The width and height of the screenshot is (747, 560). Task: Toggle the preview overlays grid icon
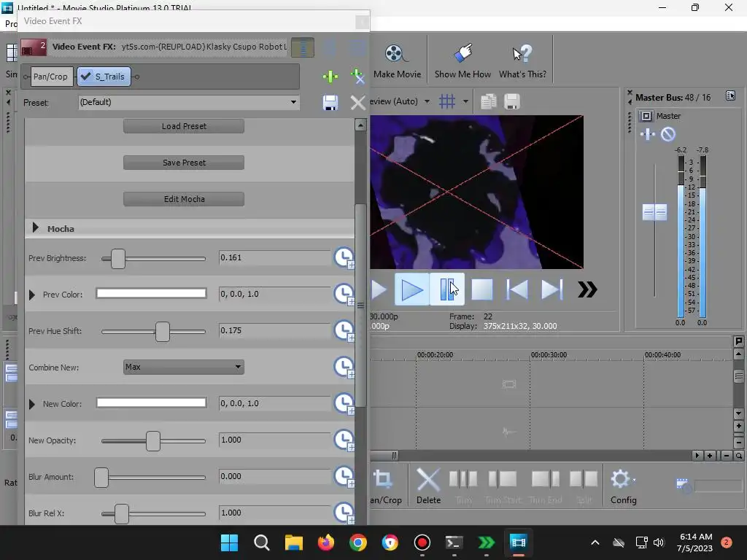click(x=447, y=101)
